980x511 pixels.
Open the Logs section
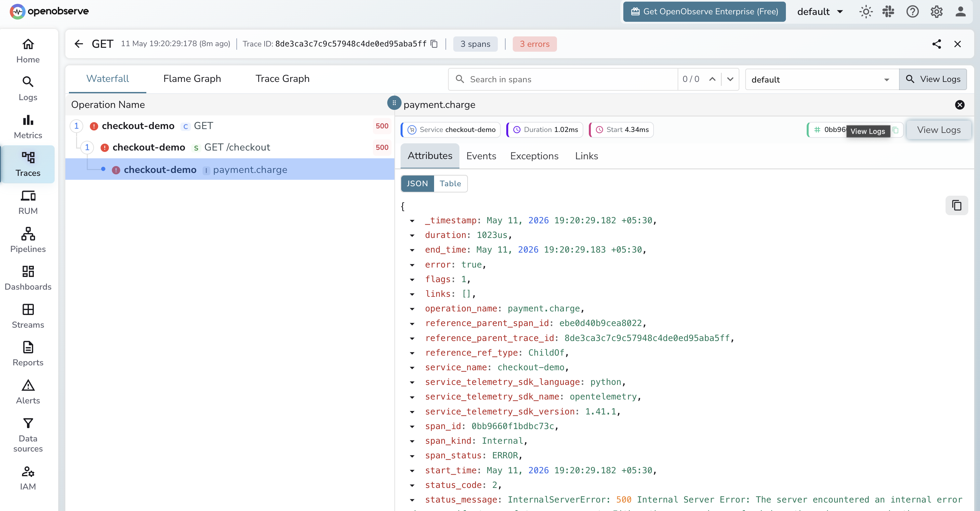click(x=28, y=89)
